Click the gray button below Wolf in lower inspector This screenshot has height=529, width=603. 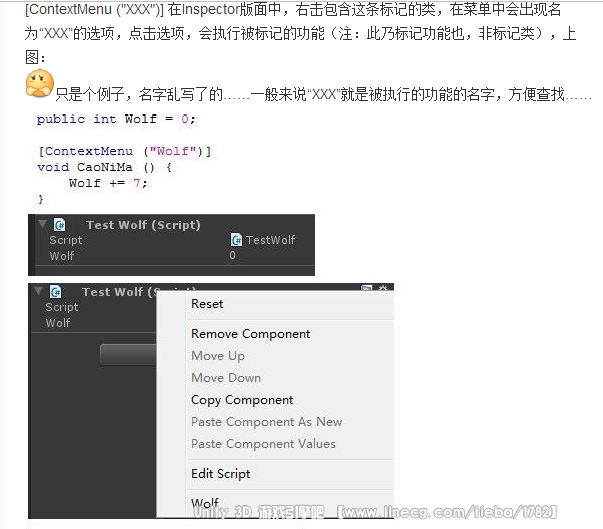coord(128,354)
